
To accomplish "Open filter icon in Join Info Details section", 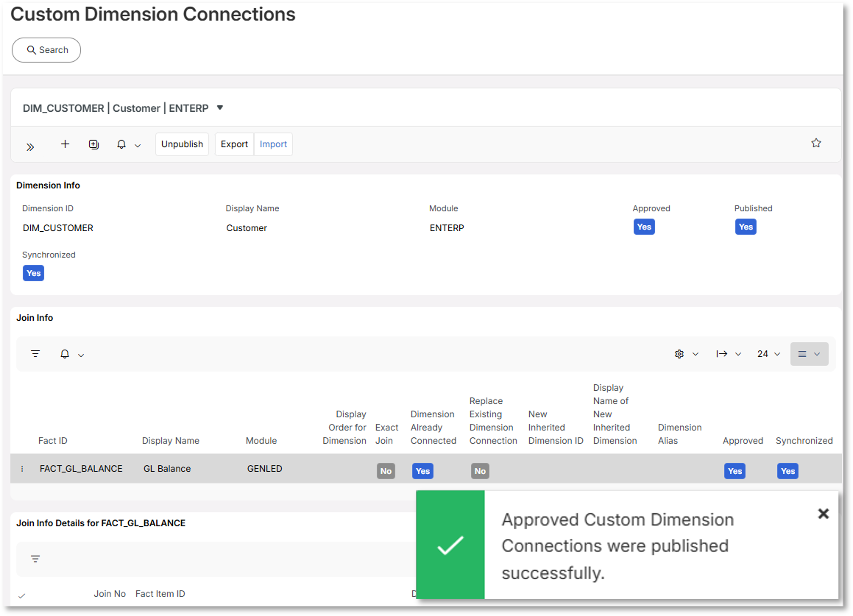I will click(35, 559).
